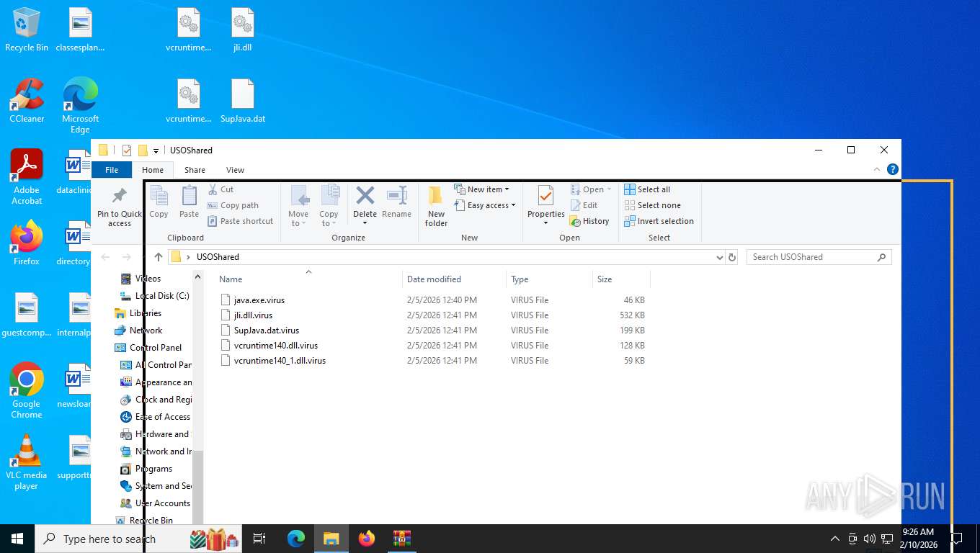The image size is (980, 553).
Task: Select Programs in navigation pane
Action: [153, 469]
